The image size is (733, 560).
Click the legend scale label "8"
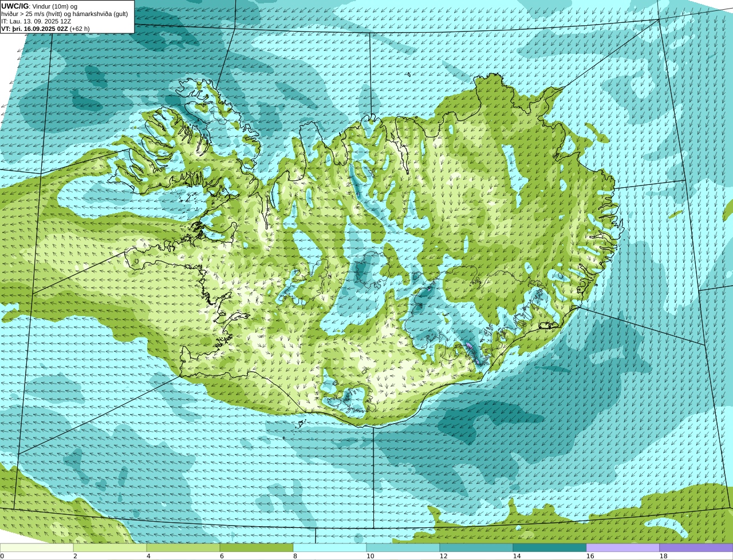coord(295,556)
